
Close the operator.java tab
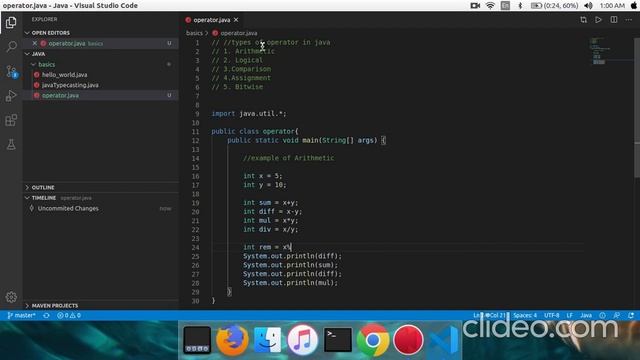click(x=236, y=20)
